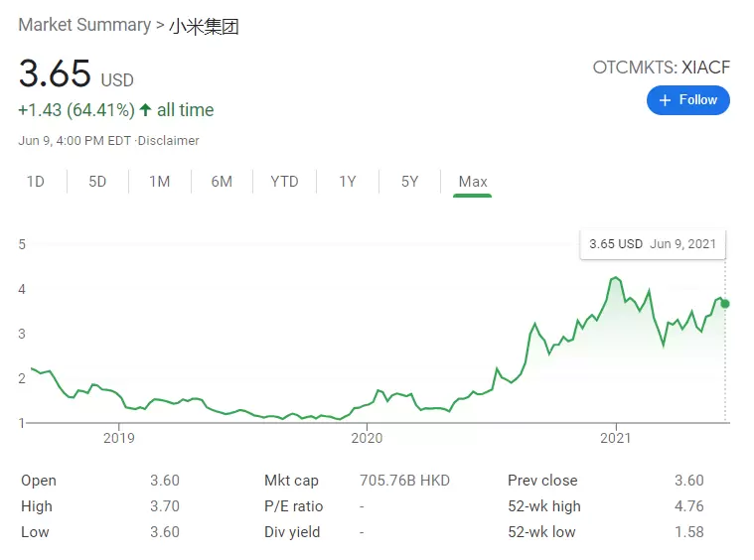The image size is (754, 560).
Task: Click the price peak on the chart line
Action: [616, 278]
